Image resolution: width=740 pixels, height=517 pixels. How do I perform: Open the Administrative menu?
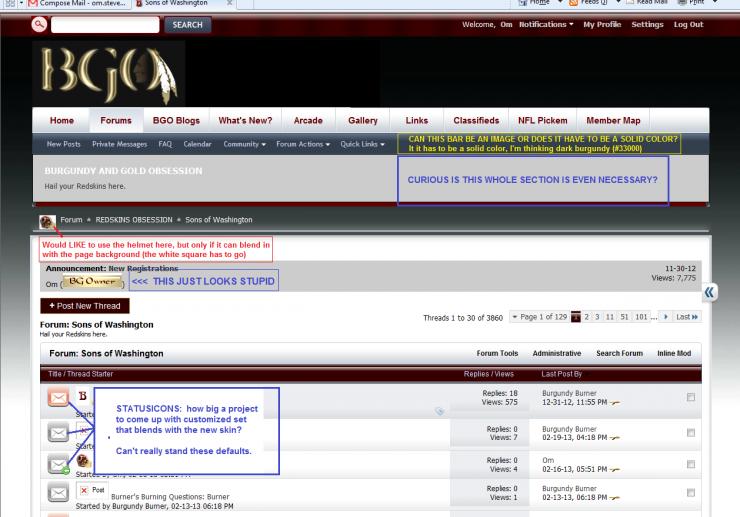click(556, 353)
